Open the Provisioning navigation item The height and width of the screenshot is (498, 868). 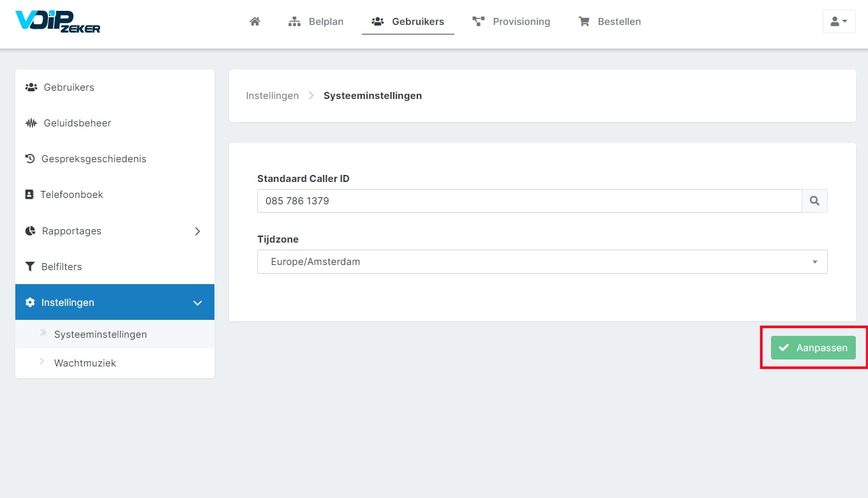pos(511,22)
